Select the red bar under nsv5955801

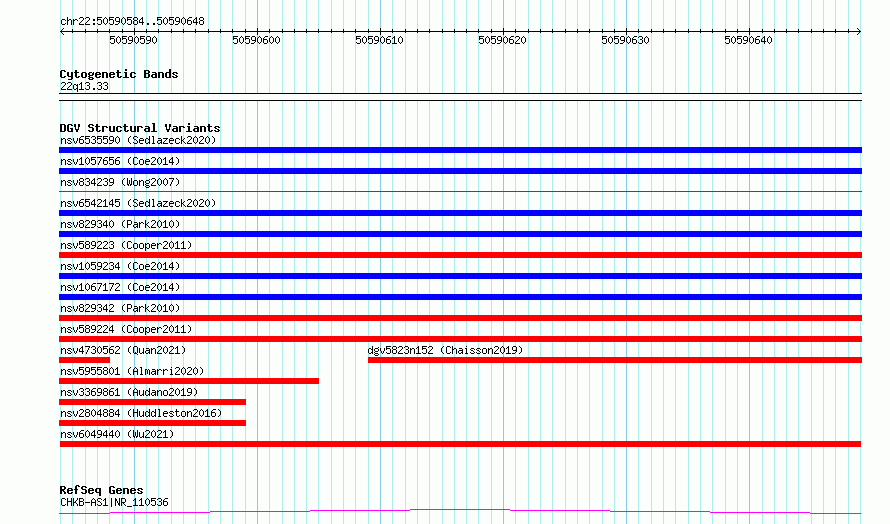pyautogui.click(x=189, y=381)
